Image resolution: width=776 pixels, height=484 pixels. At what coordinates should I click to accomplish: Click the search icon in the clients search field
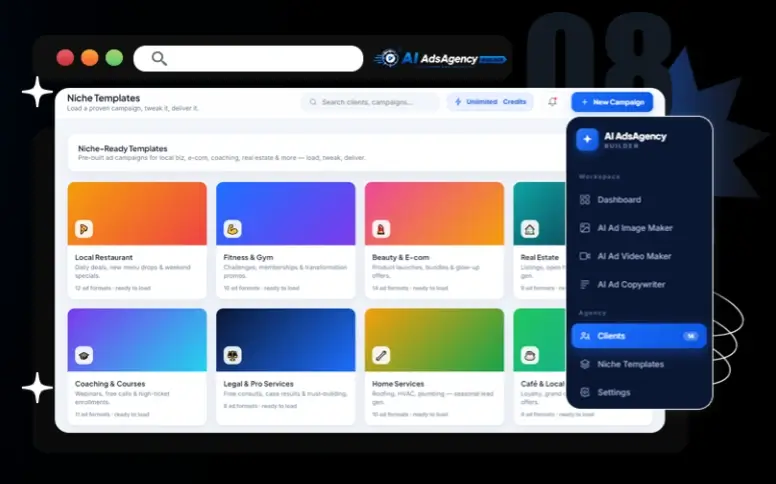click(x=313, y=102)
